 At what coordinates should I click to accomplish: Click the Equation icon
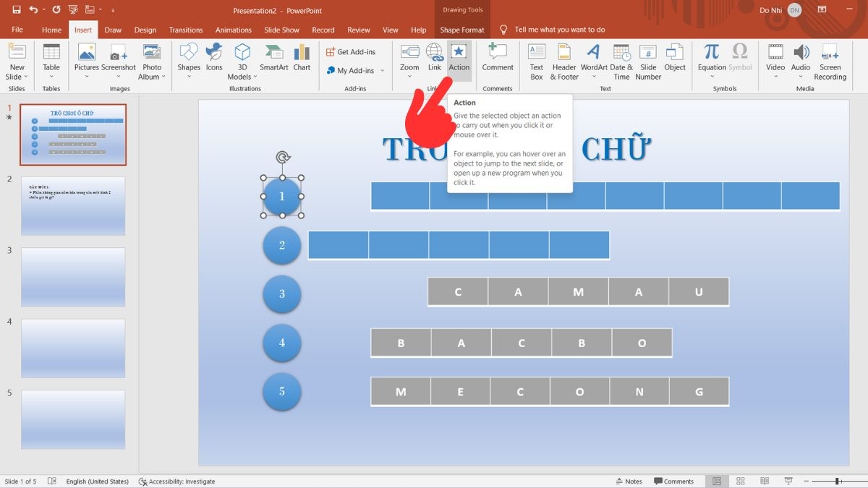[x=712, y=52]
